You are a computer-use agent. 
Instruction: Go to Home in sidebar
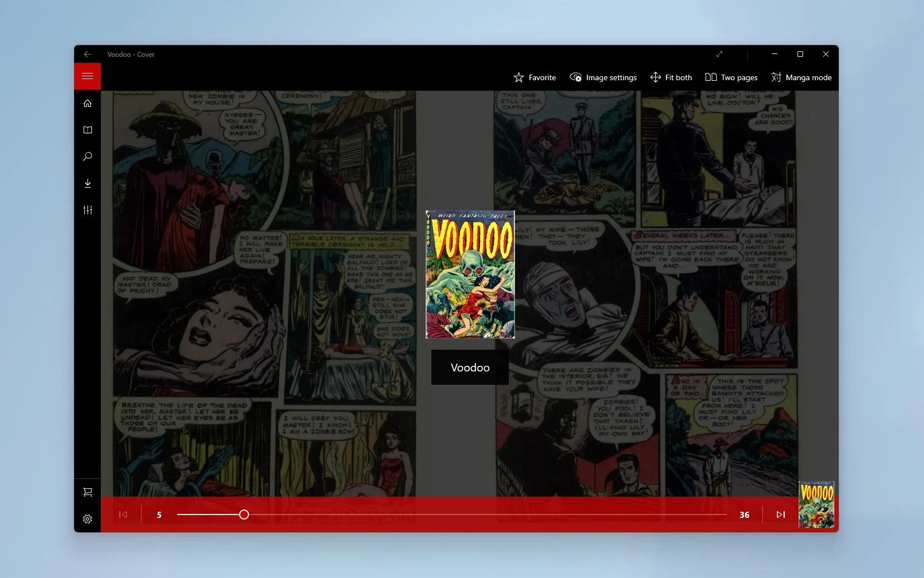click(87, 103)
